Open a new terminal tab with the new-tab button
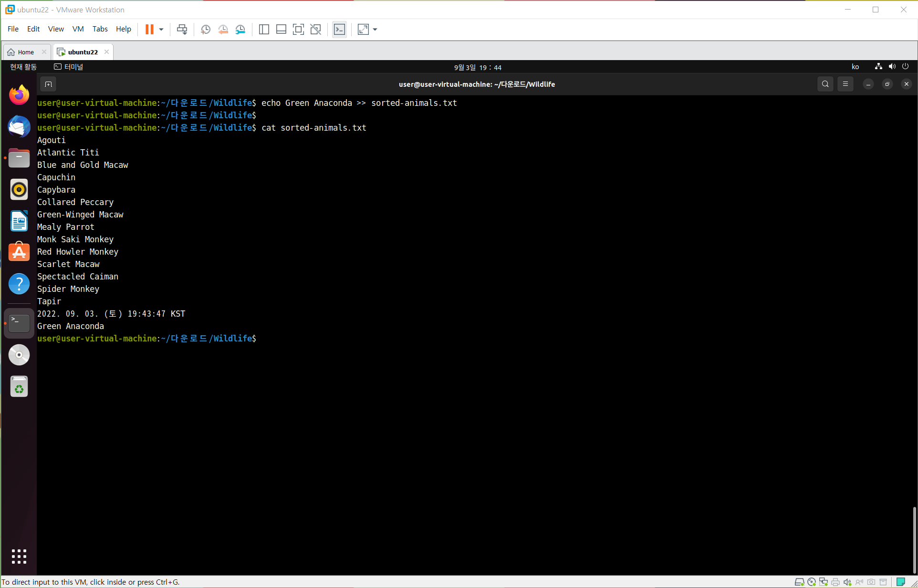Viewport: 918px width, 588px height. [x=48, y=84]
